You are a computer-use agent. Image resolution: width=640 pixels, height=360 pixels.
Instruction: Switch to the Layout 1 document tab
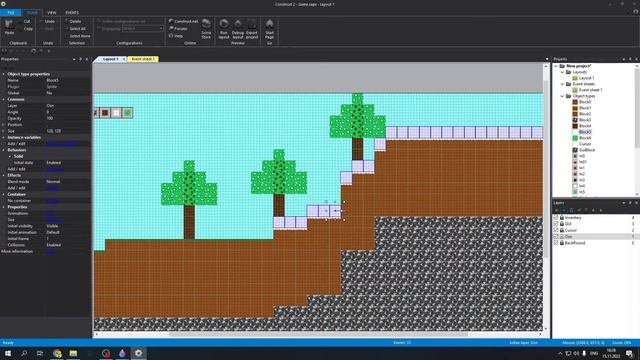tap(110, 59)
